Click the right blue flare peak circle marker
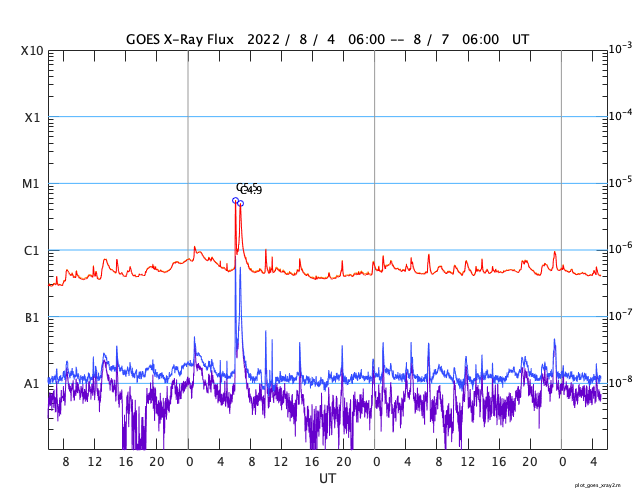This screenshot has height=500, width=640. [x=241, y=203]
